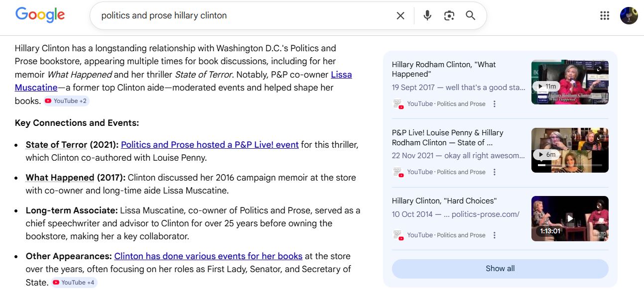Follow "Clinton has done various events" link

[x=208, y=256]
